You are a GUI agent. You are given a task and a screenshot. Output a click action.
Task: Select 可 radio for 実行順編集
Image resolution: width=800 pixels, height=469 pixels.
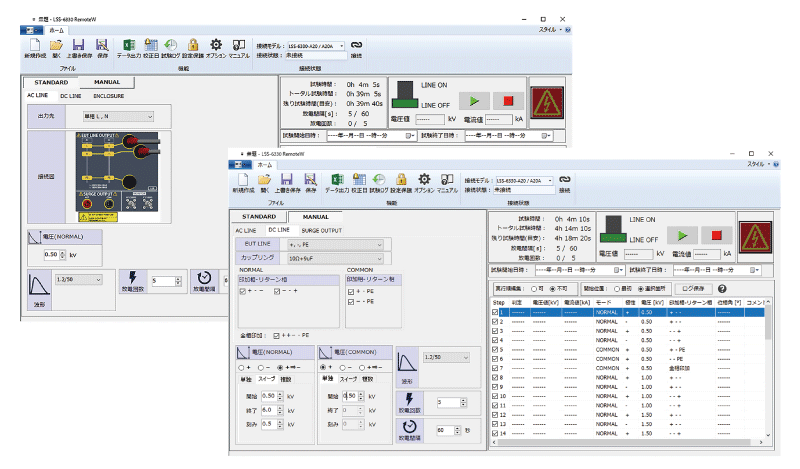click(534, 289)
